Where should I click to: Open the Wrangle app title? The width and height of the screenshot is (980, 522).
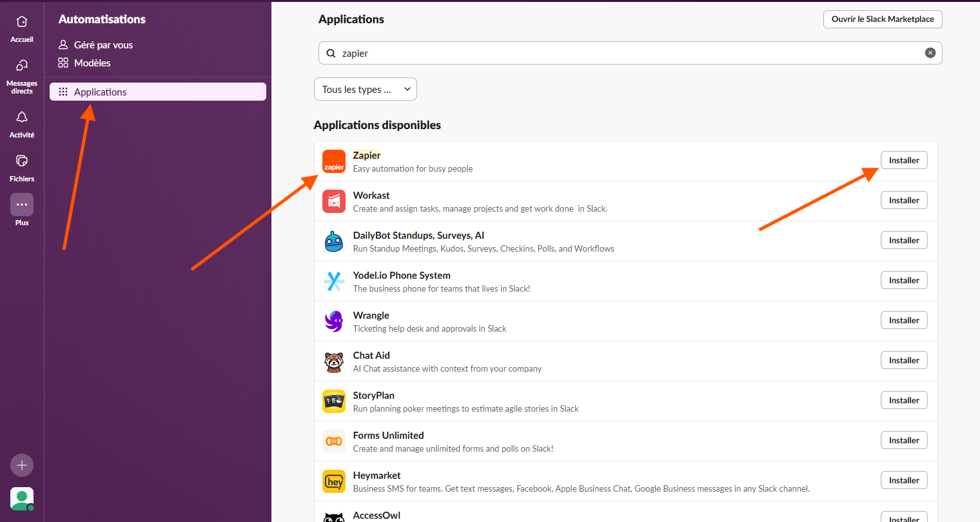pyautogui.click(x=371, y=316)
